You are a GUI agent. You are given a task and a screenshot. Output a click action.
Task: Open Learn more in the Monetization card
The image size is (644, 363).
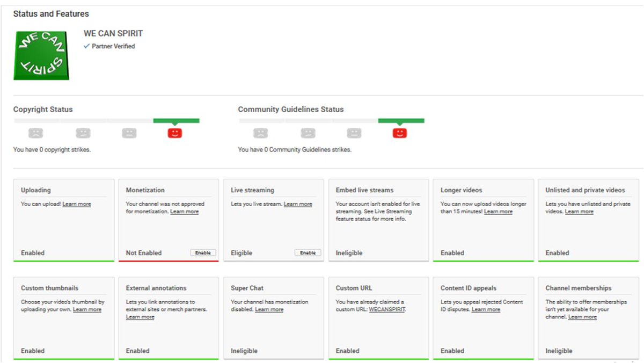(185, 212)
